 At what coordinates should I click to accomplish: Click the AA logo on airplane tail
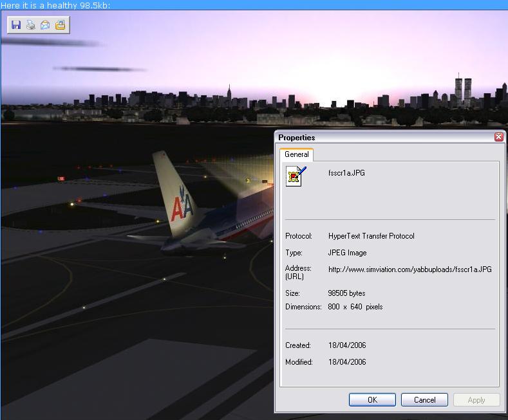click(x=182, y=207)
